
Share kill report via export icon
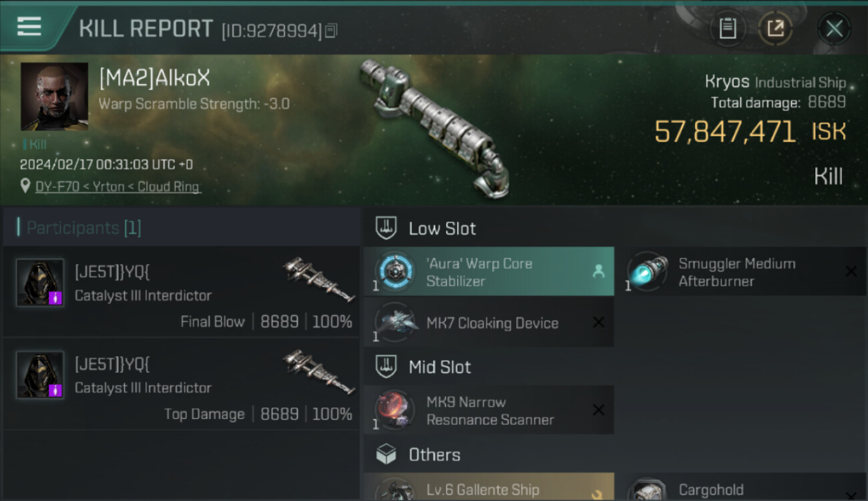[775, 28]
